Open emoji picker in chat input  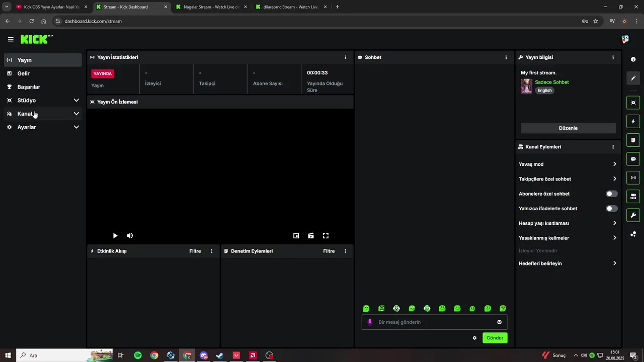(x=500, y=322)
